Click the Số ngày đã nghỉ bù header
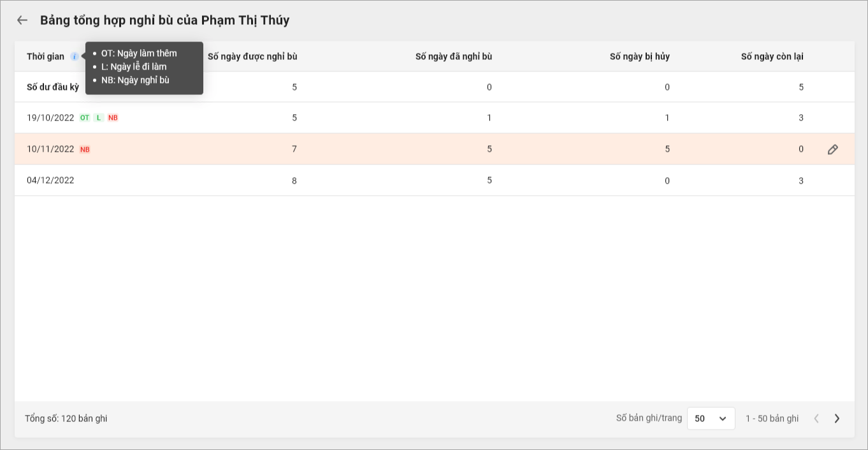Image resolution: width=868 pixels, height=450 pixels. click(453, 57)
